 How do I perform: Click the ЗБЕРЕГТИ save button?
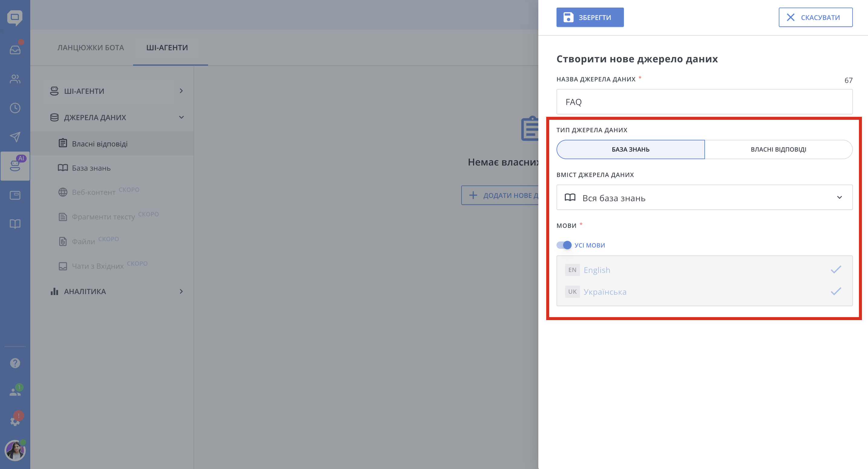(590, 17)
